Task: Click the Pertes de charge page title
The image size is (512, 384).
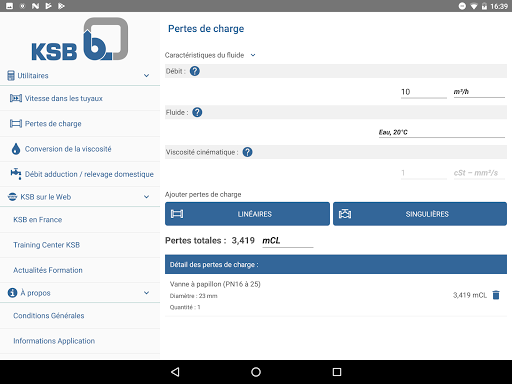Action: (206, 29)
